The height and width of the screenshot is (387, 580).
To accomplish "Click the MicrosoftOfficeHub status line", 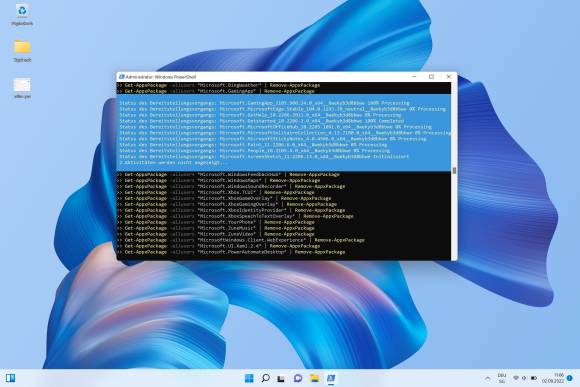I will (x=276, y=127).
